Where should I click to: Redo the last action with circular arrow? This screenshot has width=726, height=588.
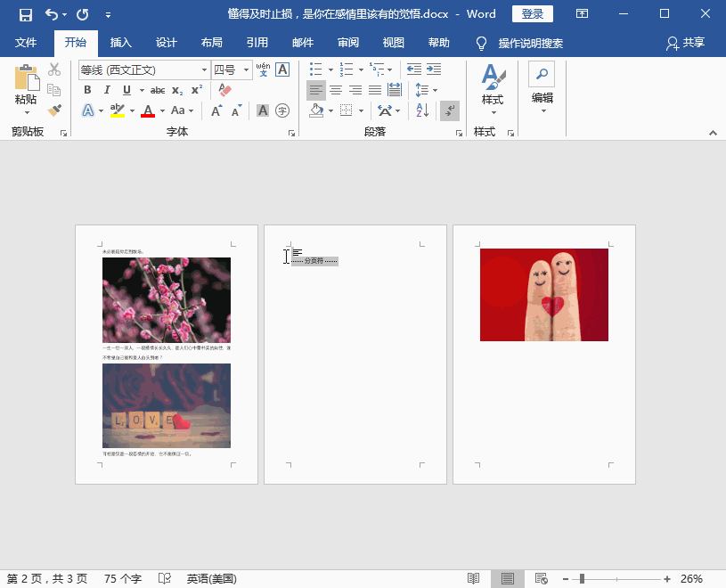[x=83, y=15]
